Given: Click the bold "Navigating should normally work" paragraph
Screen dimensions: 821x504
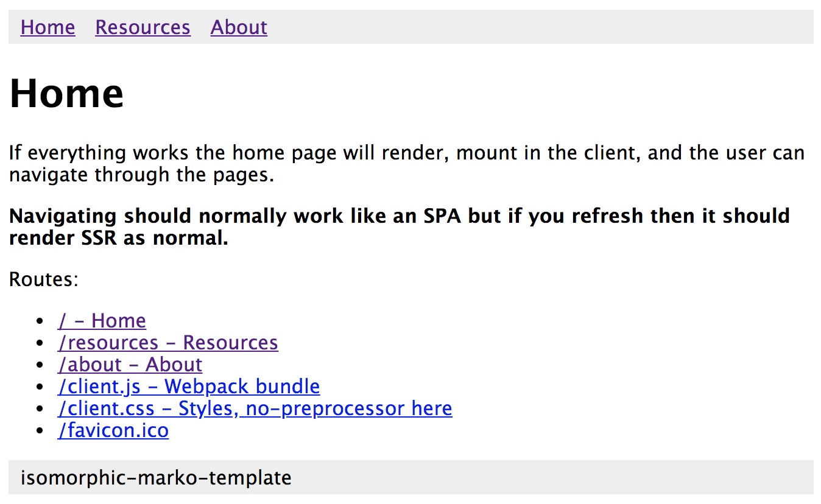Looking at the screenshot, I should [x=400, y=227].
